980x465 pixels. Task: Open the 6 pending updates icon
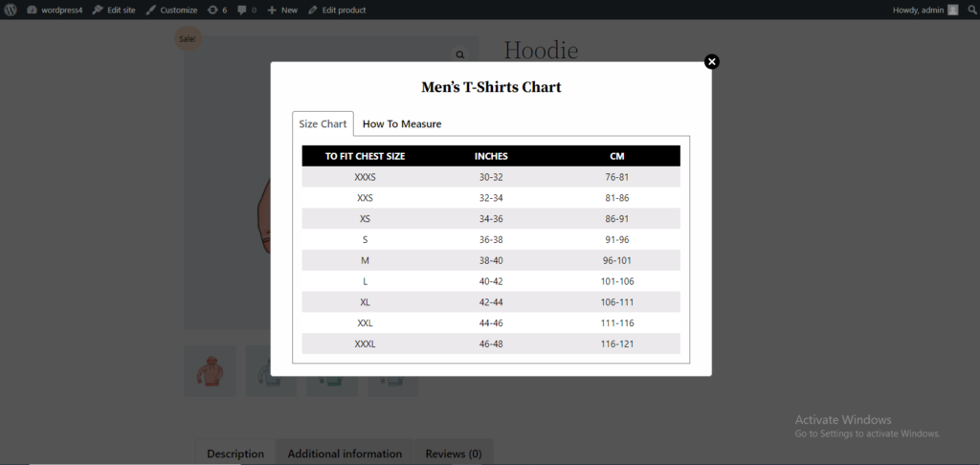click(217, 10)
